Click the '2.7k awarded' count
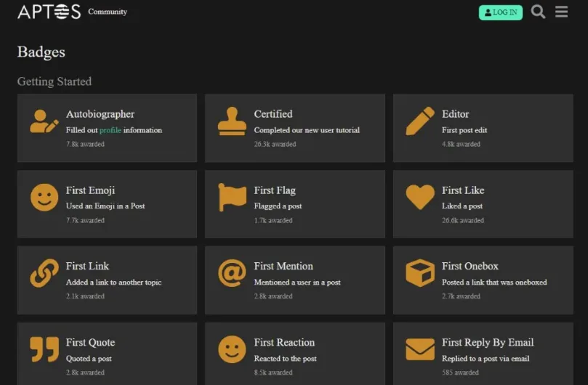 coord(461,296)
